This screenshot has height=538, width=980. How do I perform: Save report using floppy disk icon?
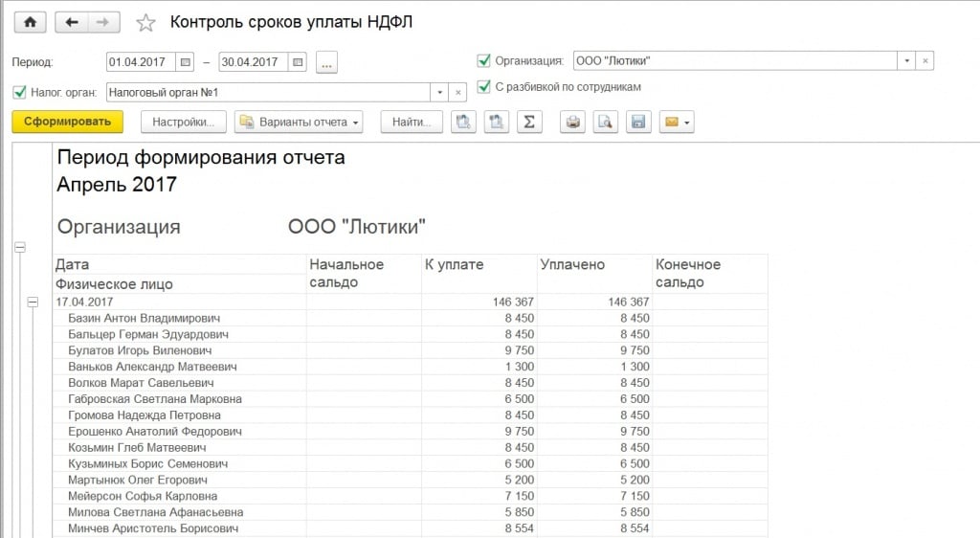click(x=638, y=122)
